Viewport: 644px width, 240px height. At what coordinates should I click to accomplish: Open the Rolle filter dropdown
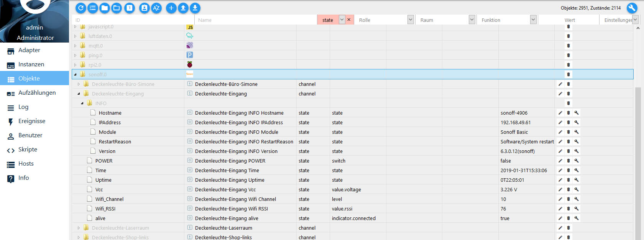coord(411,20)
